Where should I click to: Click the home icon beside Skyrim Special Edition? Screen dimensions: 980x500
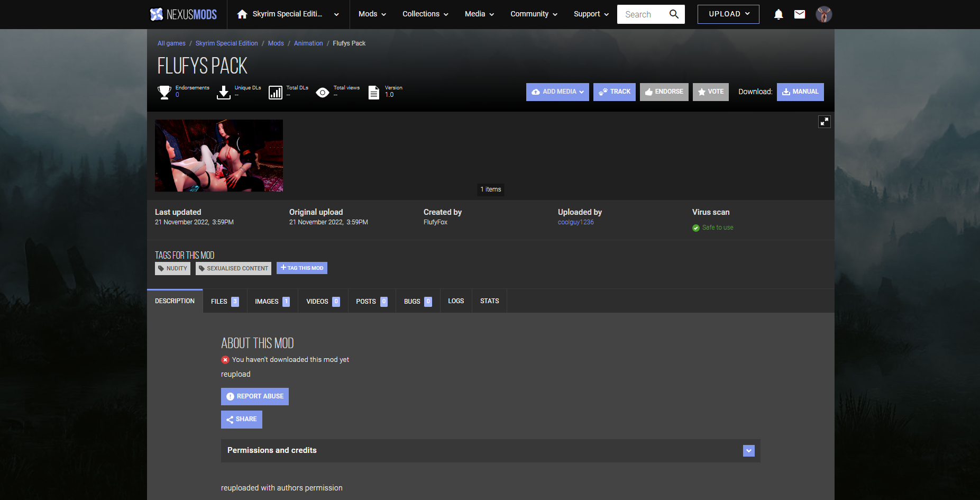coord(242,14)
